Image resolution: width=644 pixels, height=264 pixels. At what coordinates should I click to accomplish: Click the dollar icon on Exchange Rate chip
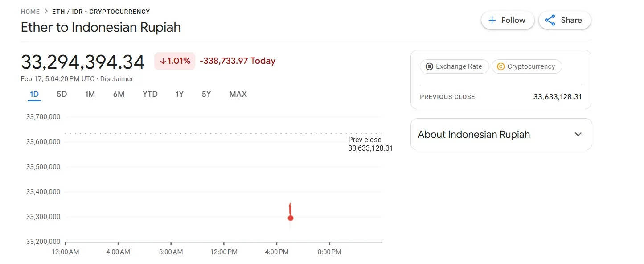pyautogui.click(x=429, y=66)
